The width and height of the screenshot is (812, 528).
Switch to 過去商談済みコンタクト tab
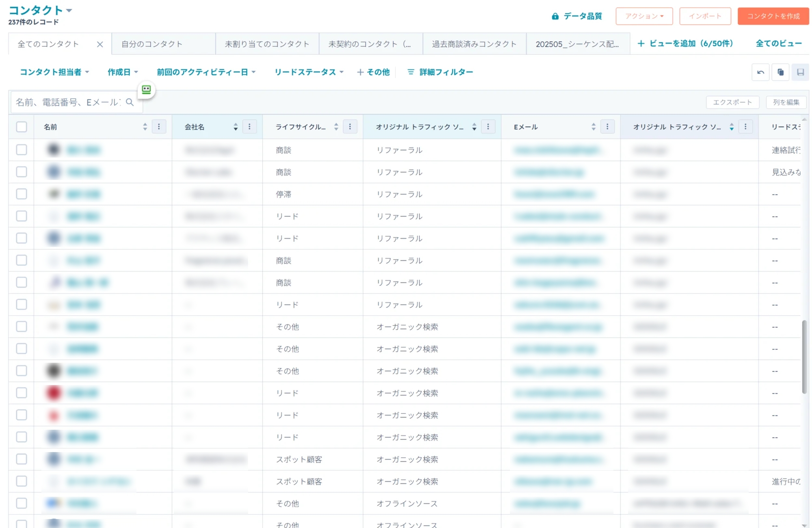click(474, 44)
